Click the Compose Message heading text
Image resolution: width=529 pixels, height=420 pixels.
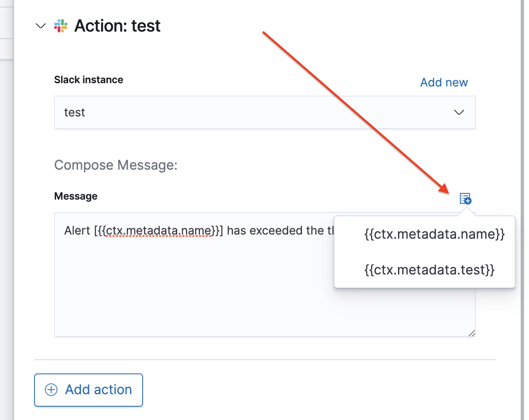click(x=116, y=165)
